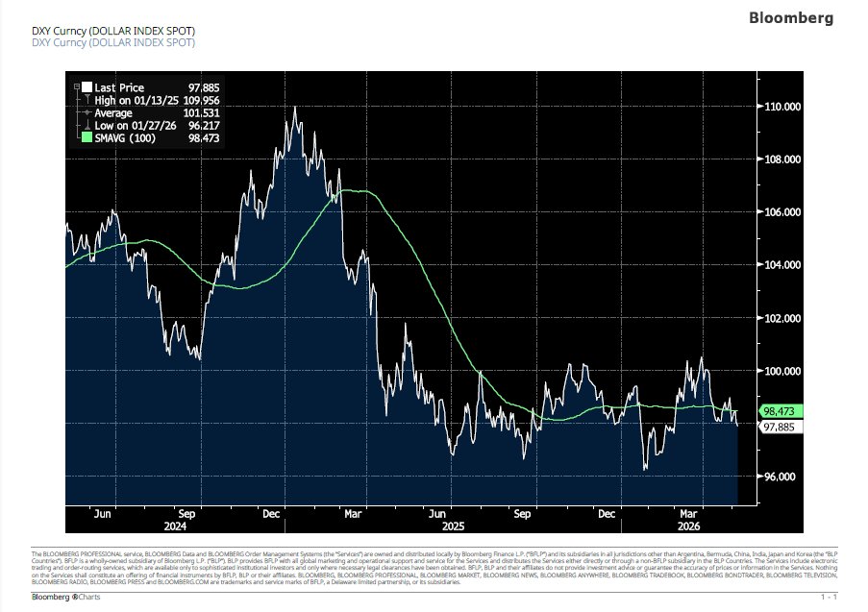Click the 96.000 price-axis label
Viewport: 868px width, 612px height.
point(780,477)
